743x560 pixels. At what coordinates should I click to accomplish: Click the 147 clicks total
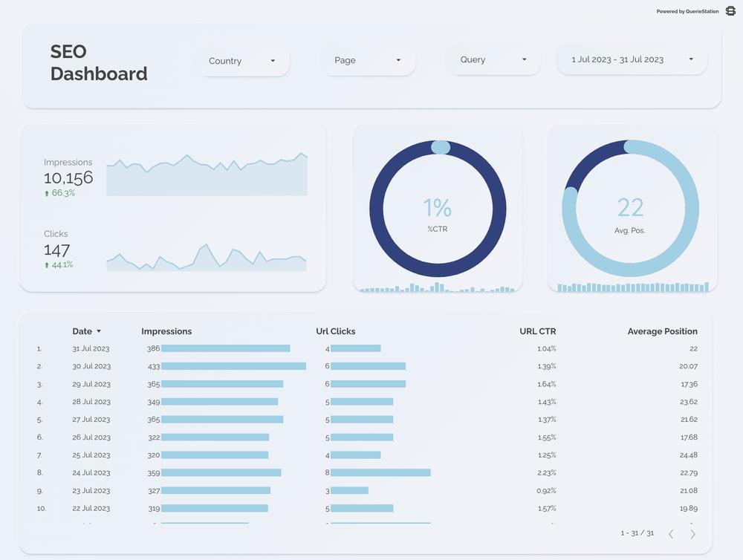click(57, 250)
